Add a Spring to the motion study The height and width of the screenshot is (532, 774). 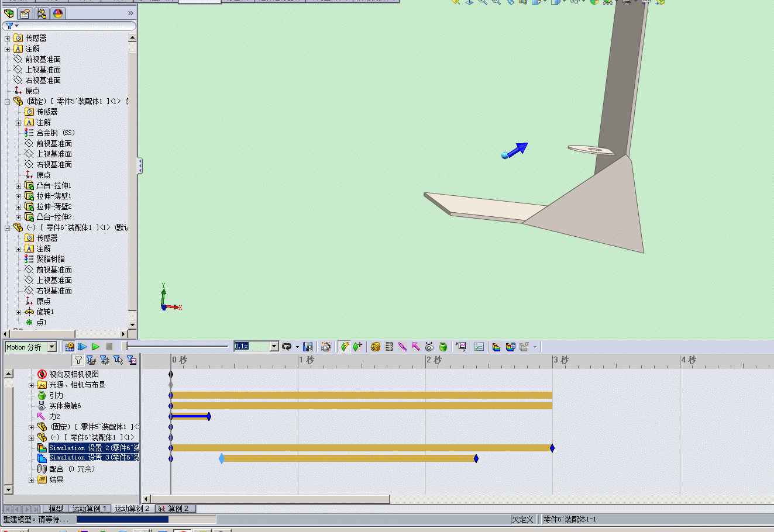pos(389,347)
